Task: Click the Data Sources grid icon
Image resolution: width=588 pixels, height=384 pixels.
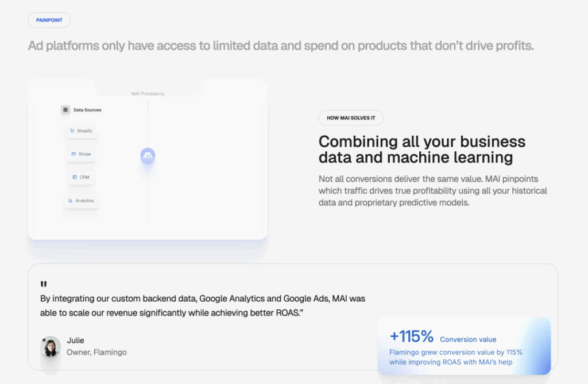Action: point(65,110)
